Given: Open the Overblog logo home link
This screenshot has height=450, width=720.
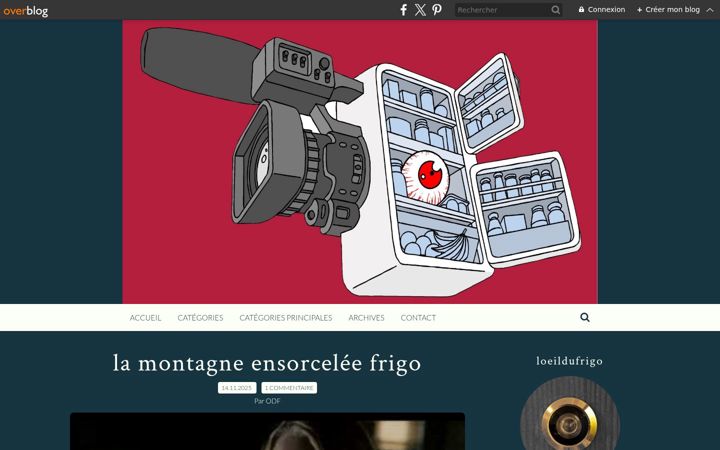Looking at the screenshot, I should coord(25,10).
